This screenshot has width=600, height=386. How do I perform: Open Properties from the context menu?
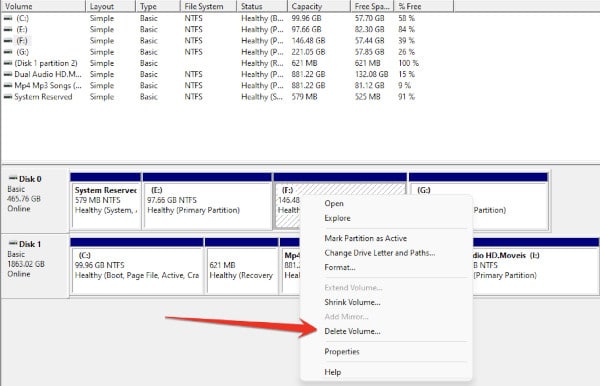pyautogui.click(x=342, y=351)
